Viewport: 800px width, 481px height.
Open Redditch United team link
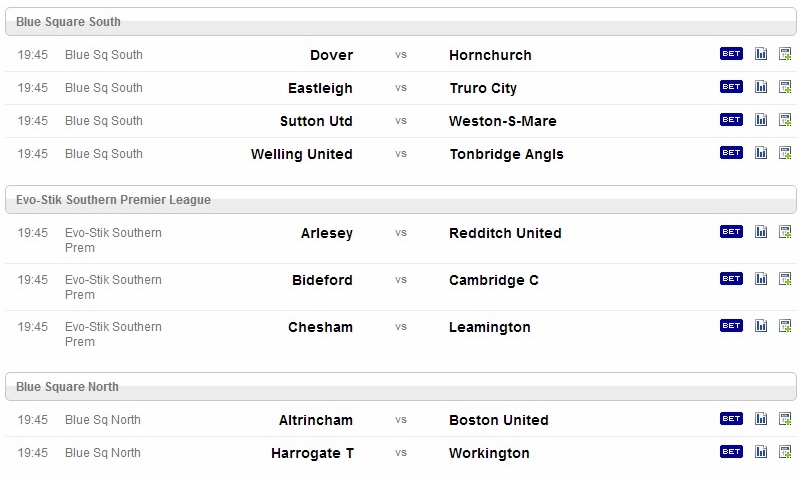coord(505,233)
